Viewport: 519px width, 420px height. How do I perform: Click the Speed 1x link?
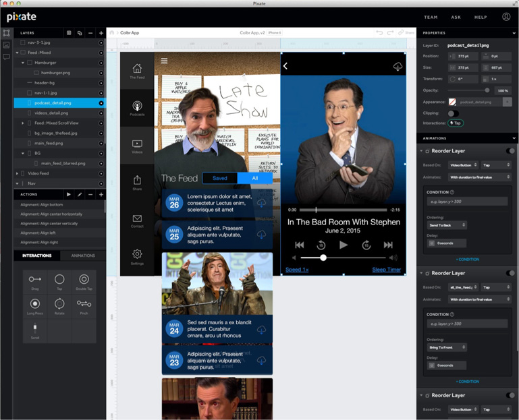tap(297, 270)
